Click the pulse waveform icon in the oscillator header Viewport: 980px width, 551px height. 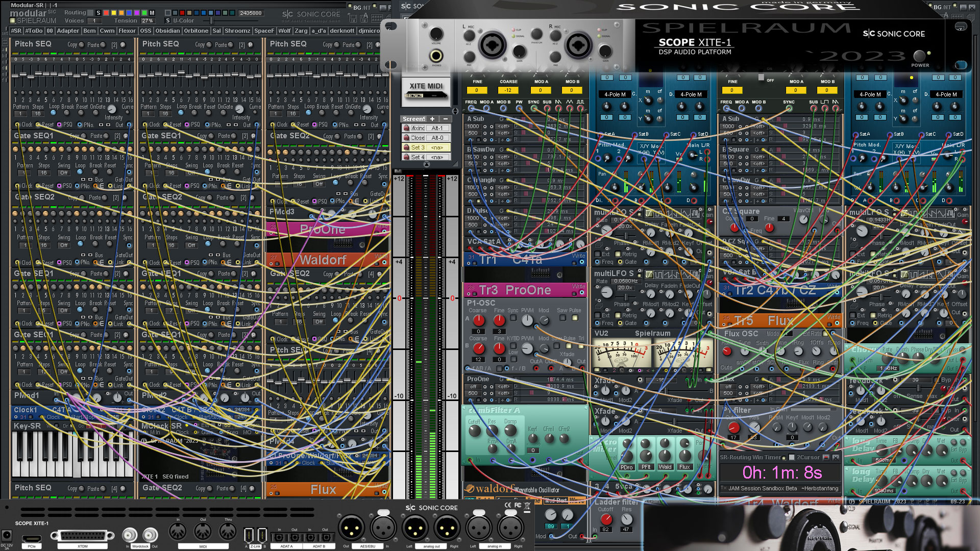click(580, 102)
